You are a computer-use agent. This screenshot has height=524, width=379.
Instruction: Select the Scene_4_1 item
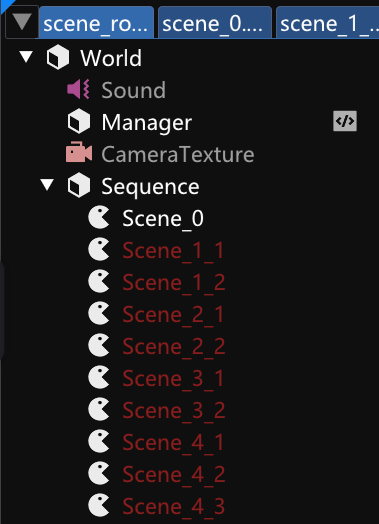click(173, 443)
